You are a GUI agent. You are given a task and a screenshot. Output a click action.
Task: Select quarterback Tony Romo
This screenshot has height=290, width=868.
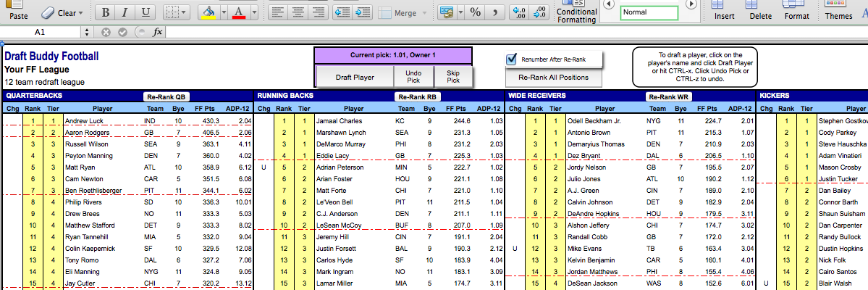click(82, 260)
